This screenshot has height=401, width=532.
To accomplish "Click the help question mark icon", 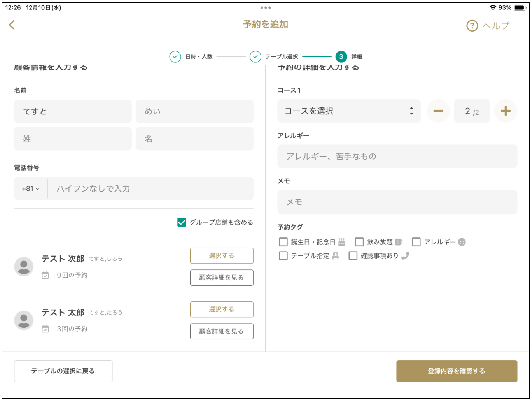I will (x=472, y=25).
